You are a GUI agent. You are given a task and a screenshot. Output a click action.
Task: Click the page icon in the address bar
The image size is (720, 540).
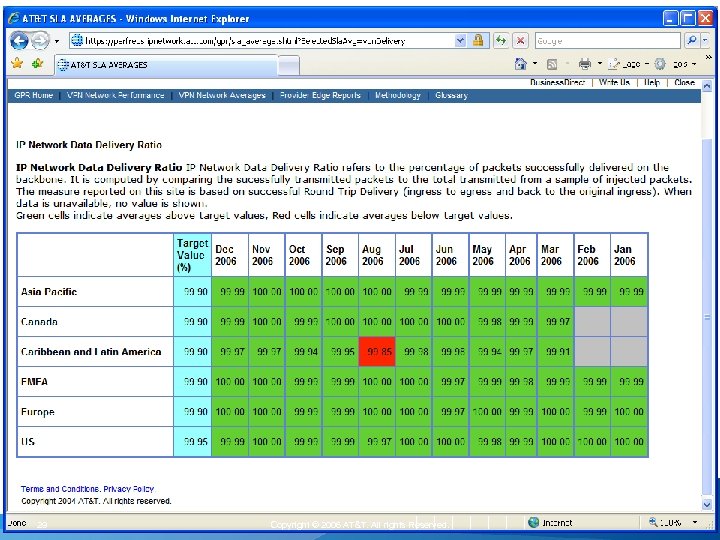(x=77, y=40)
